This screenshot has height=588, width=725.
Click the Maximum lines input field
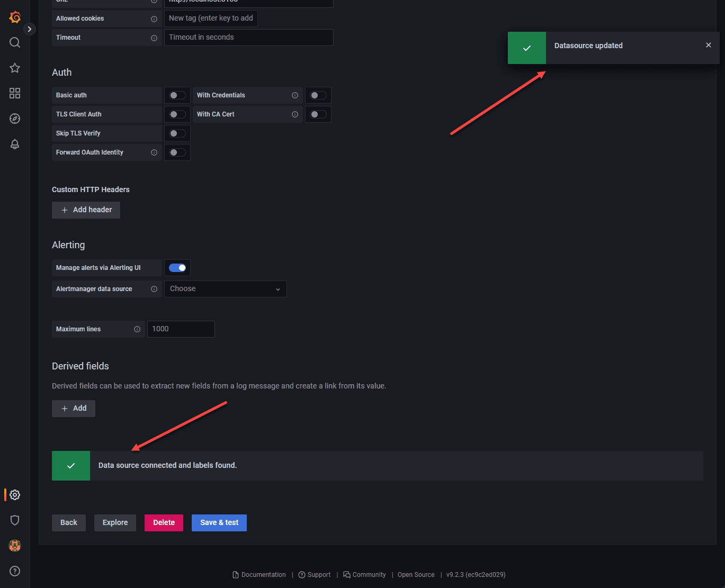pyautogui.click(x=181, y=329)
